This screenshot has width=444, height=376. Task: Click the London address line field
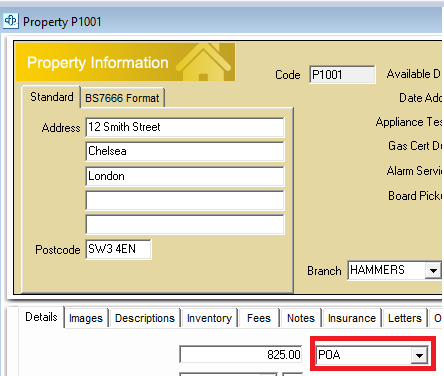coord(185,176)
